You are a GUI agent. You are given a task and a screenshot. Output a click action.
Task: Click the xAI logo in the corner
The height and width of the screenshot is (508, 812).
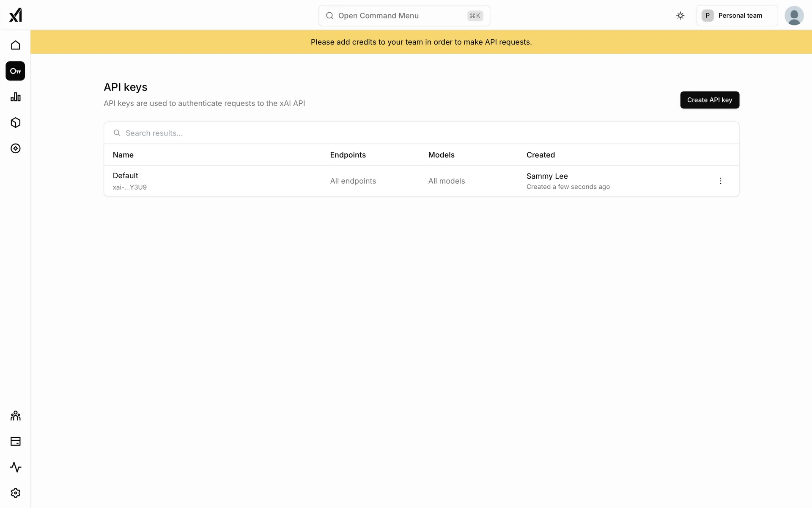[15, 15]
